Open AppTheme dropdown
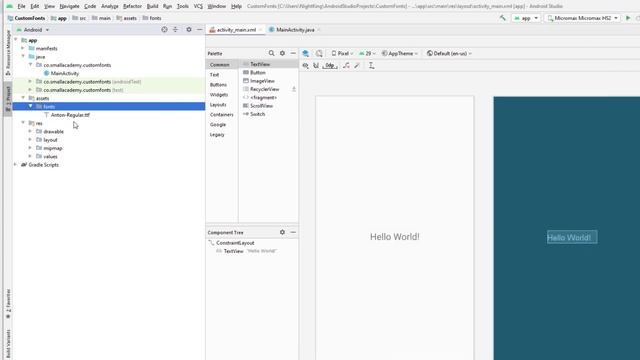Image resolution: width=640 pixels, height=360 pixels. point(400,53)
